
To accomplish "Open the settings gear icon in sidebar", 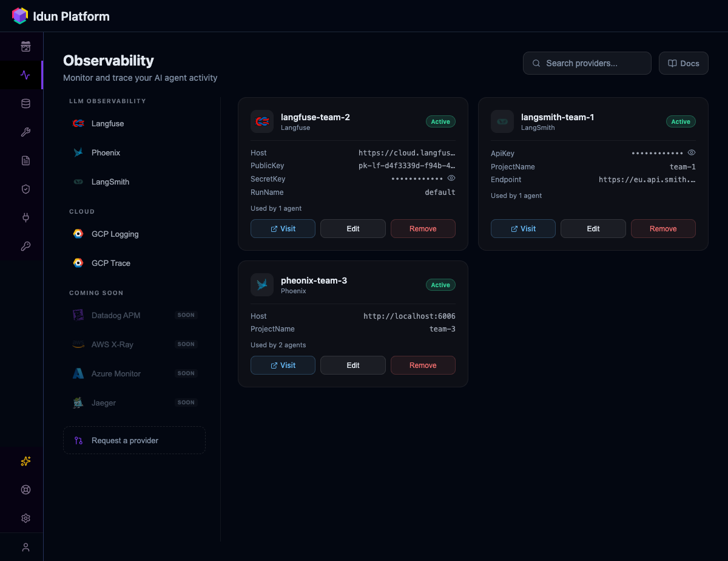I will [x=25, y=518].
